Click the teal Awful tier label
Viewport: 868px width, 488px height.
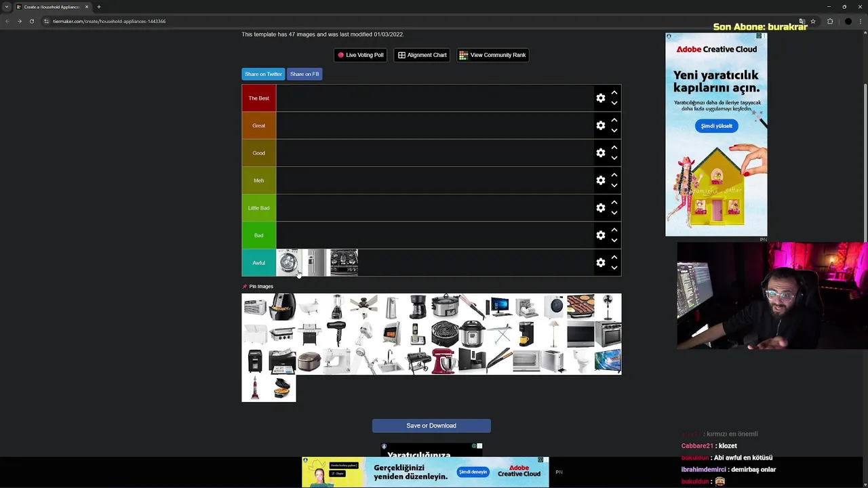259,263
